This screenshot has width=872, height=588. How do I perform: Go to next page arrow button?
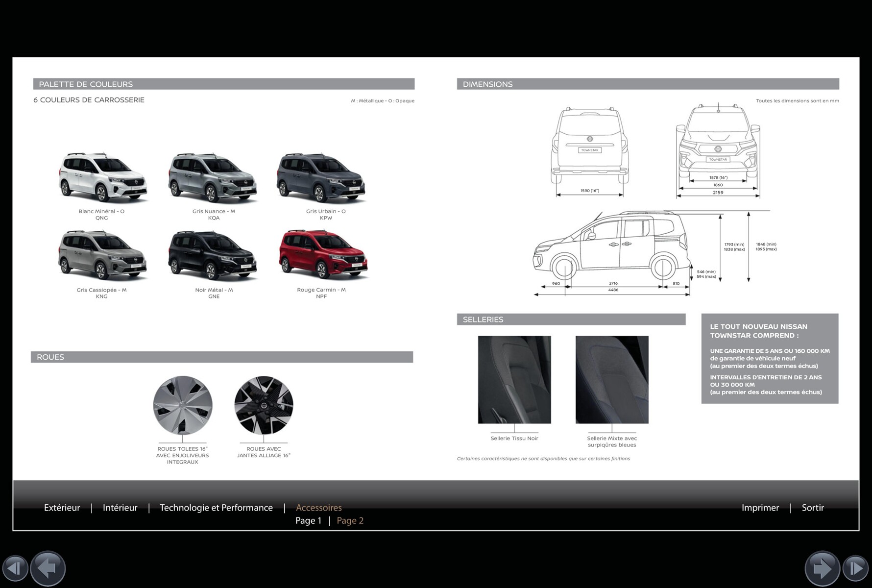coord(823,568)
